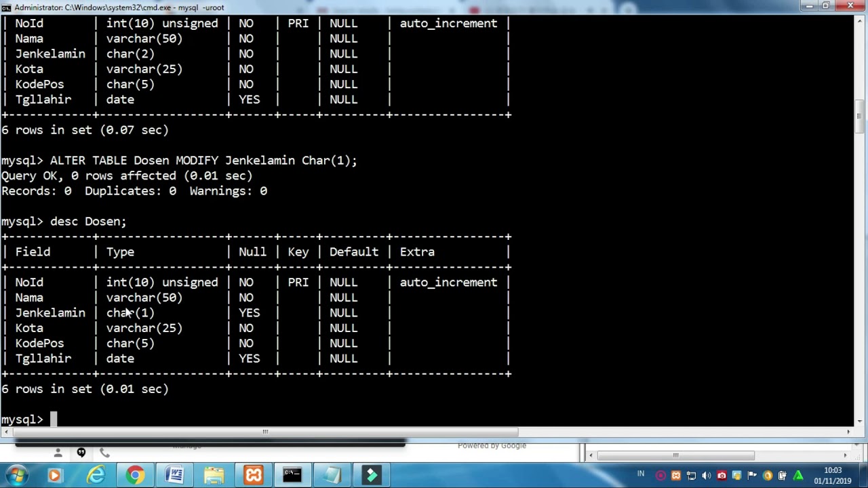This screenshot has height=488, width=868.
Task: Click the Hangouts chat bubble icon in background window
Action: pyautogui.click(x=81, y=452)
